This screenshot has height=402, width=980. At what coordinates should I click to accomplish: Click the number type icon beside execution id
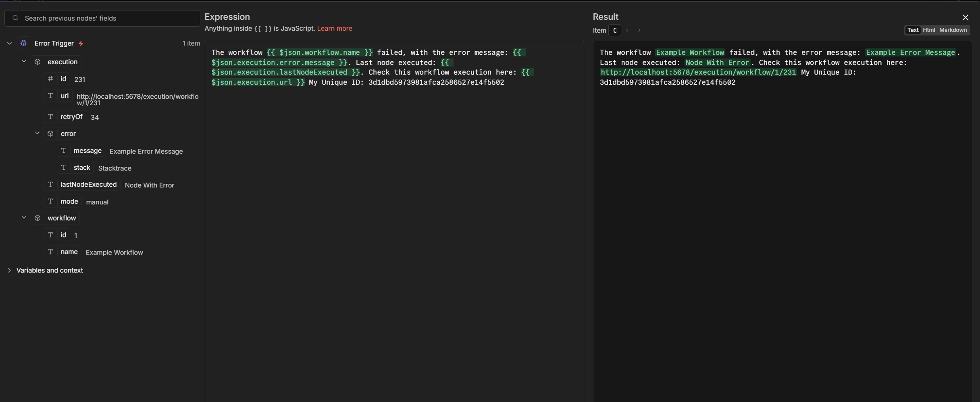pos(50,79)
